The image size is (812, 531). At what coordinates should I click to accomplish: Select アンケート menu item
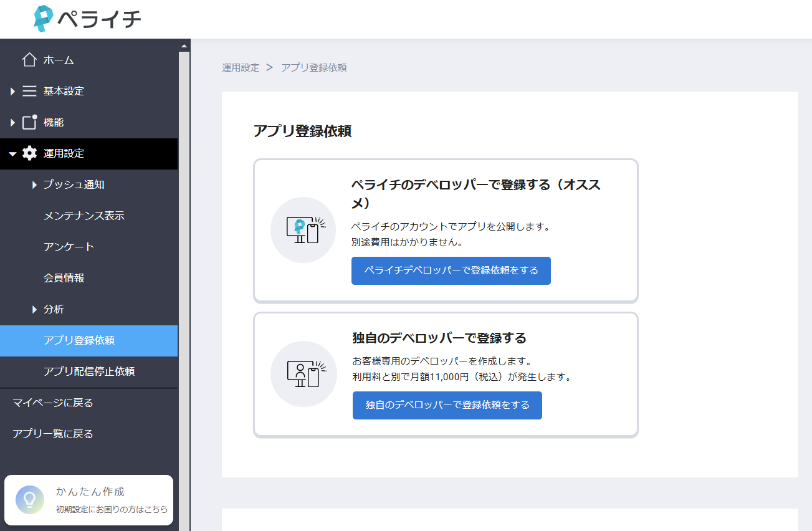[x=69, y=247]
